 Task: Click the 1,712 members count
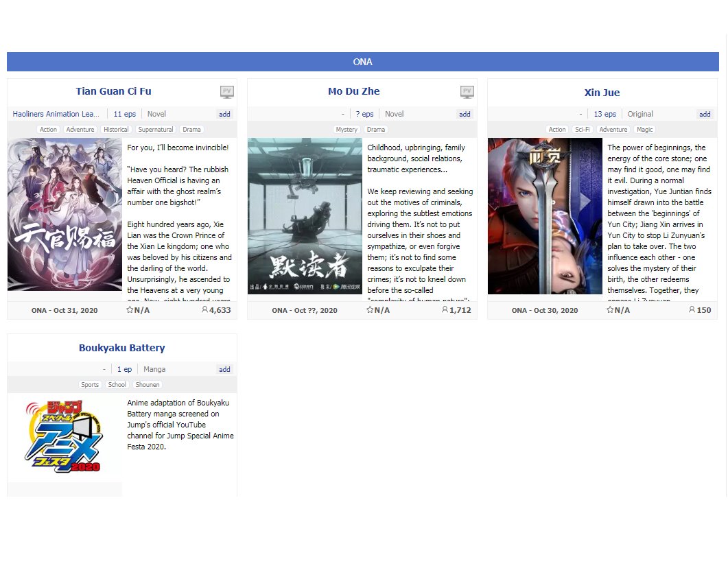tap(460, 310)
